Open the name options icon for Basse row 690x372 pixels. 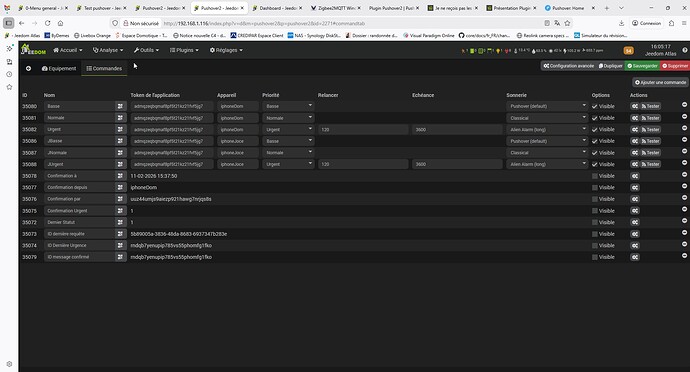(120, 106)
